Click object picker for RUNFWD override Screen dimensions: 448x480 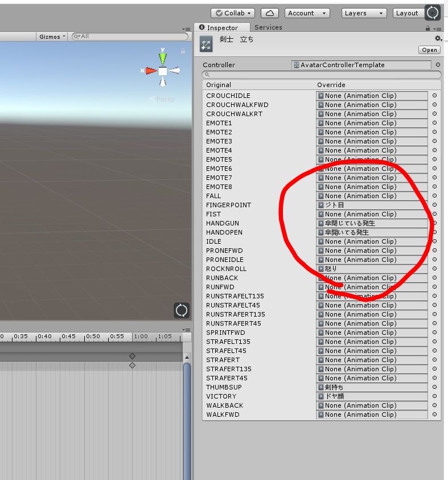pos(434,287)
